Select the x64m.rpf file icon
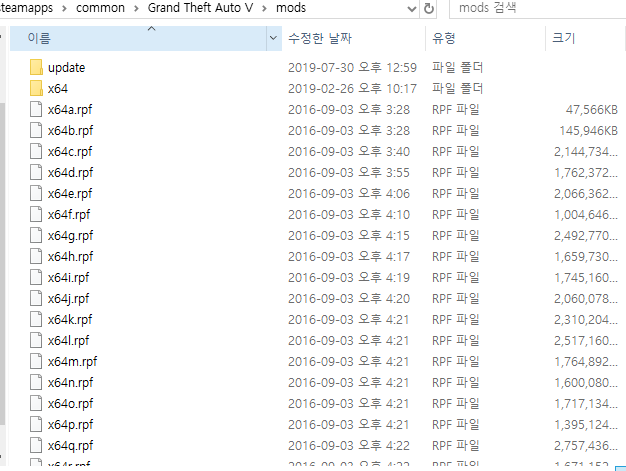The image size is (626, 471). tap(36, 361)
